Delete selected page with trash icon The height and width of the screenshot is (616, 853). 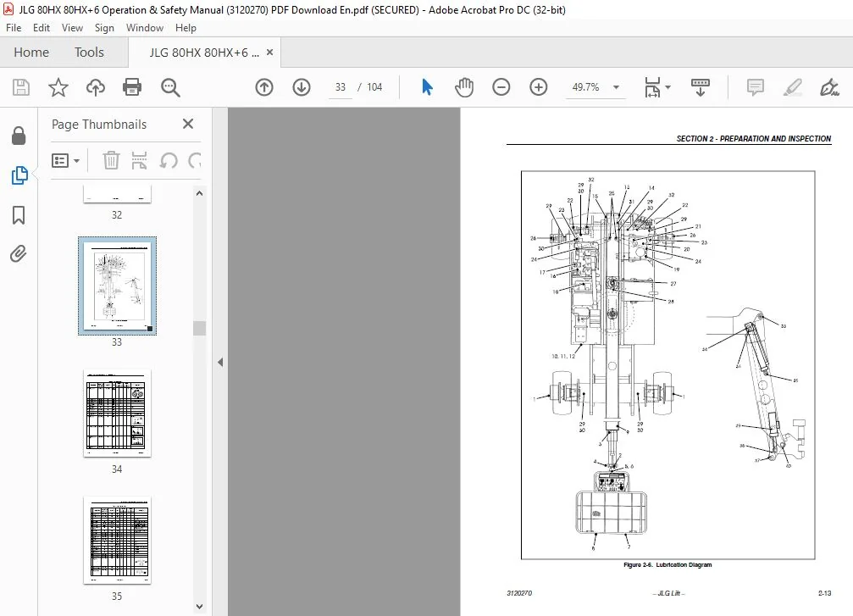tap(111, 160)
